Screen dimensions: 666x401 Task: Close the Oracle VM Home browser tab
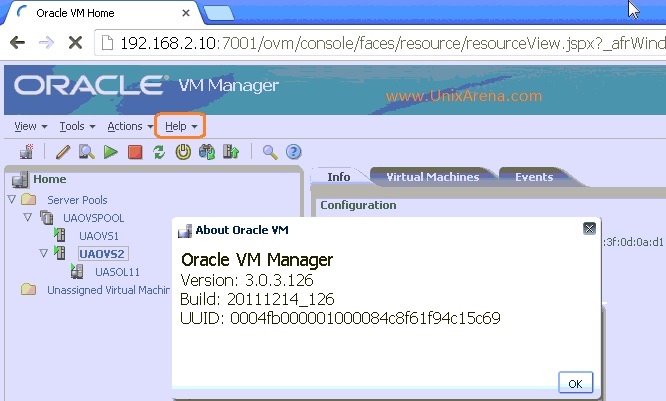[x=186, y=13]
